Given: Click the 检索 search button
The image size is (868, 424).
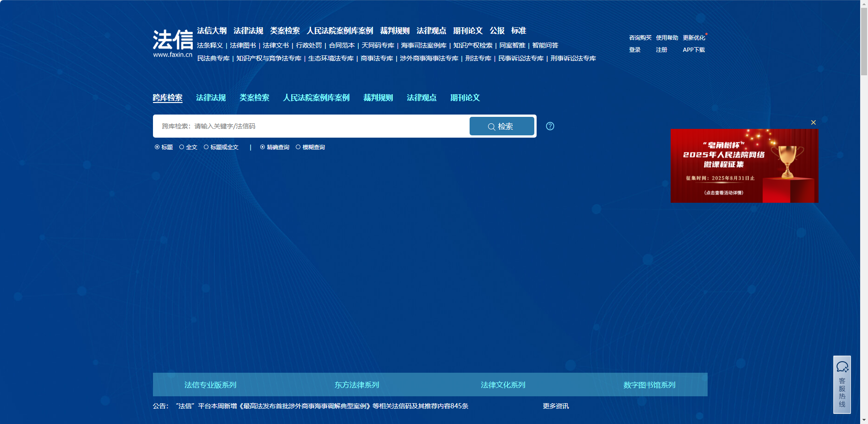Looking at the screenshot, I should coord(502,126).
